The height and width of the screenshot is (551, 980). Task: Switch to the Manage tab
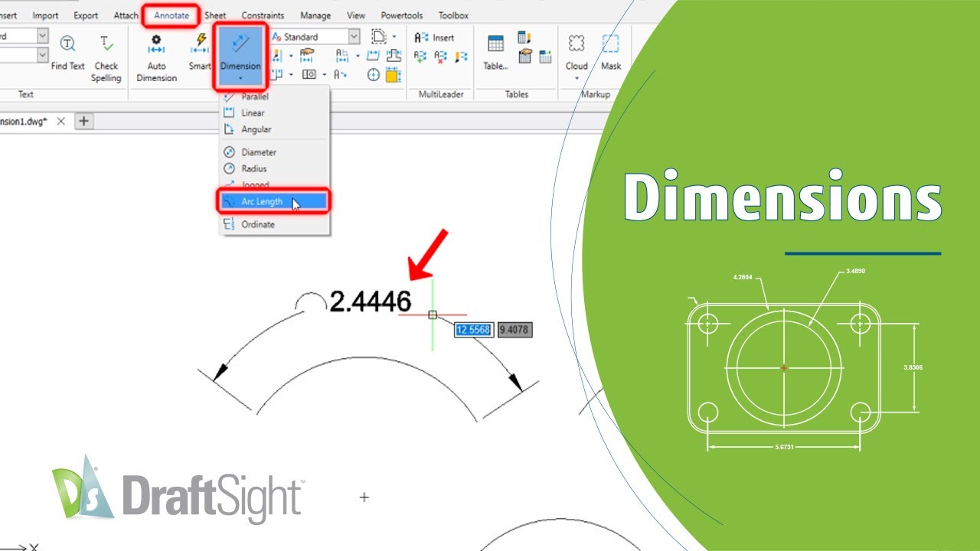315,15
